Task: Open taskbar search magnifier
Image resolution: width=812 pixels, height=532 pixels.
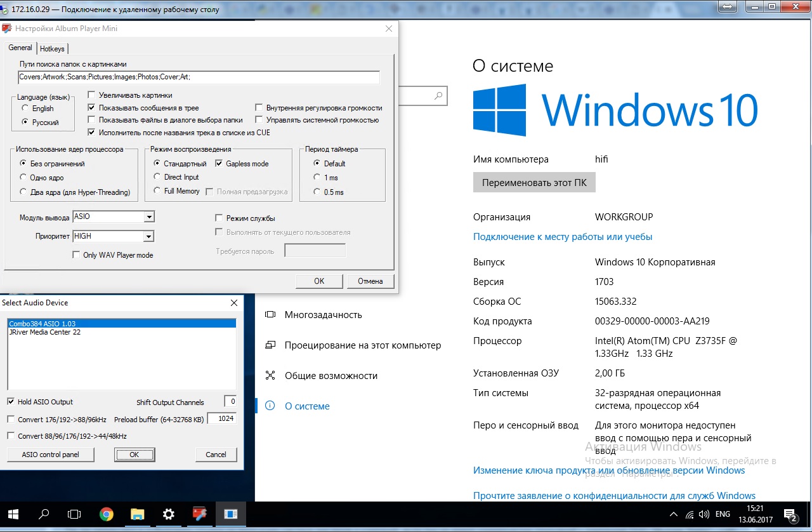Action: (x=44, y=514)
